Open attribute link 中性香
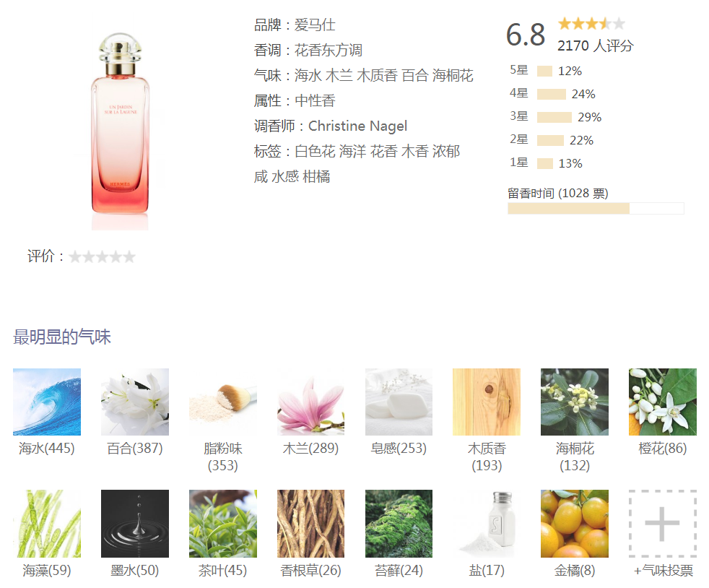The image size is (709, 588). pos(315,101)
